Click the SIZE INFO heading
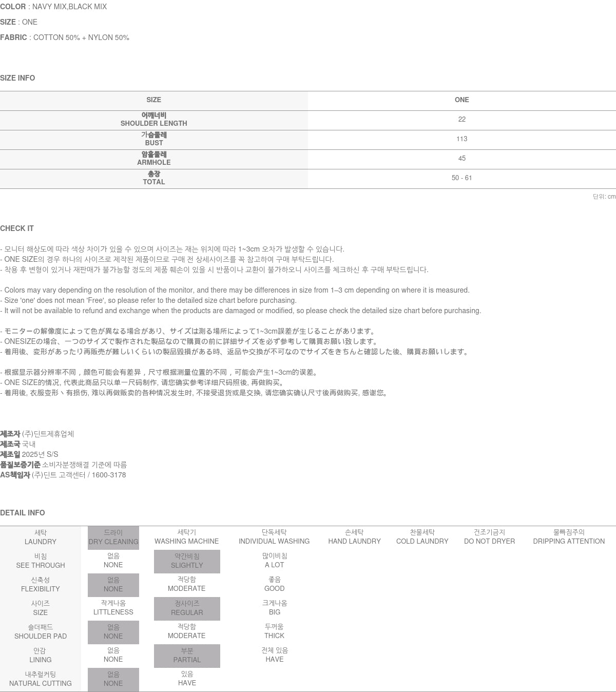616x692 pixels. [x=17, y=78]
